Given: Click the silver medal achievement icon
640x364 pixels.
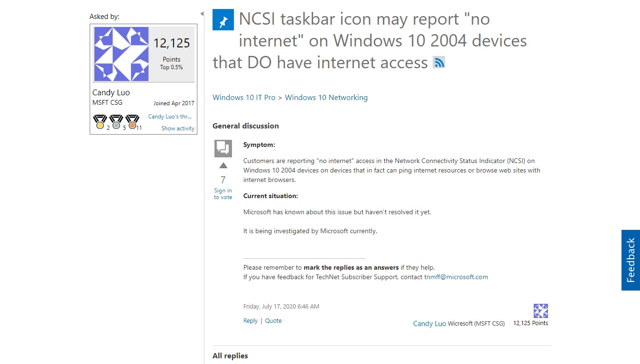Looking at the screenshot, I should [116, 122].
